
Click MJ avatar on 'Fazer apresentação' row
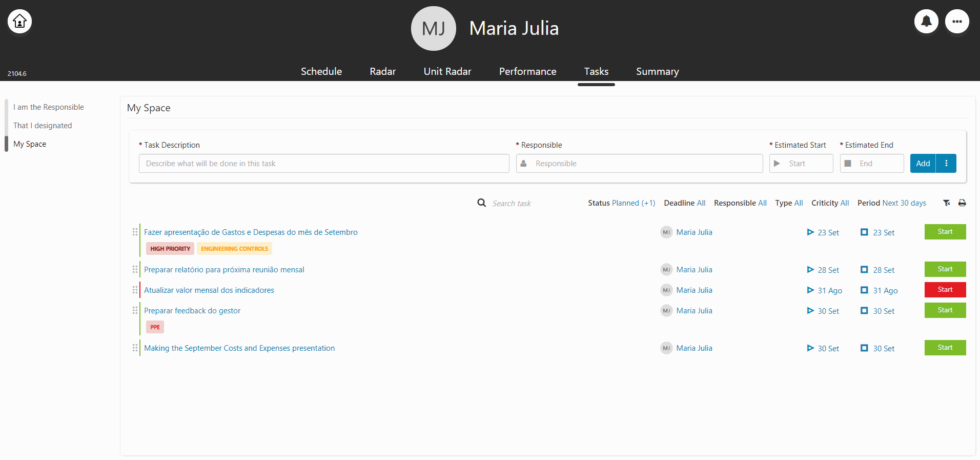click(x=666, y=232)
